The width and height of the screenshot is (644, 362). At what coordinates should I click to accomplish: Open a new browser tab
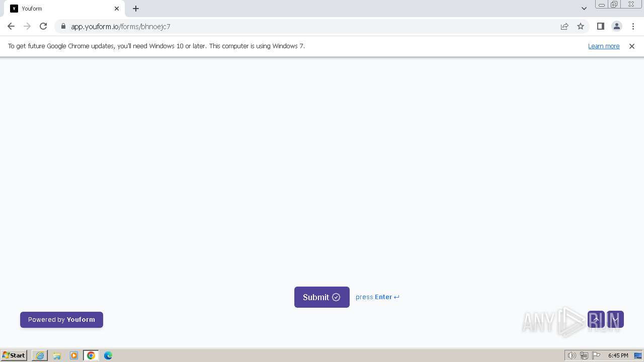pyautogui.click(x=136, y=9)
